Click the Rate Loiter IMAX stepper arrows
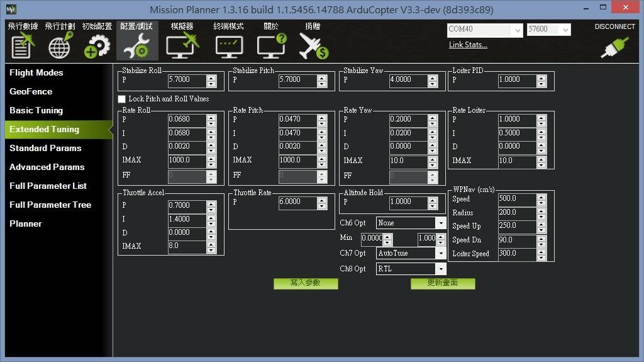The image size is (644, 362). tap(541, 162)
